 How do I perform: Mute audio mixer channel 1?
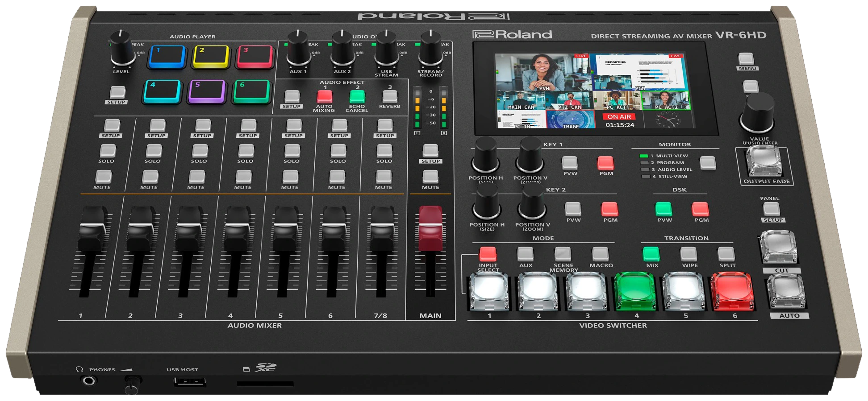point(103,177)
